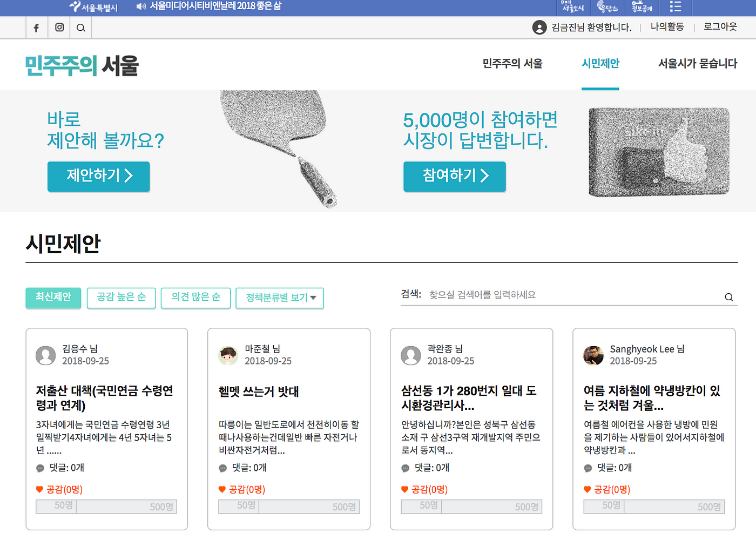Click 김응수's gray profile avatar
This screenshot has height=540, width=756.
point(46,355)
